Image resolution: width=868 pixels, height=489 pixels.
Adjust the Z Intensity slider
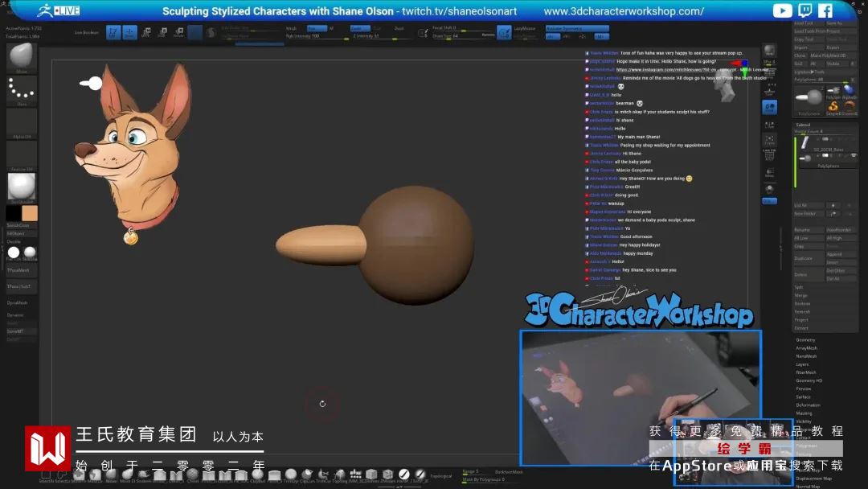(383, 36)
